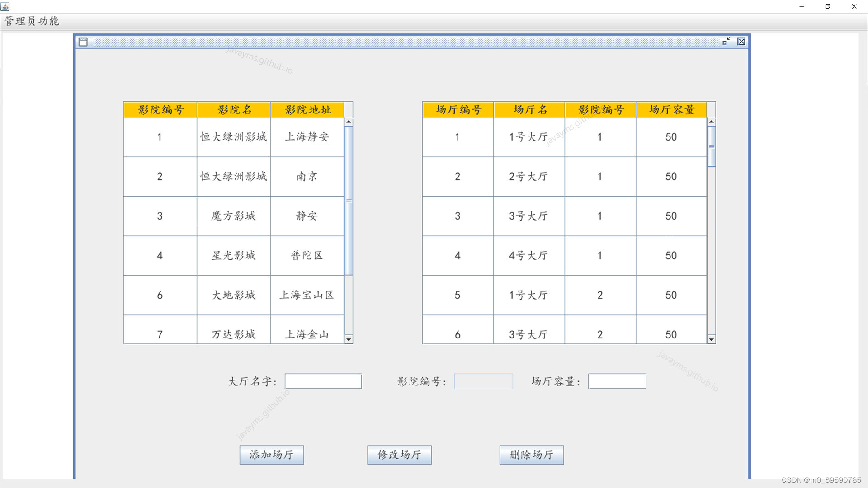The image size is (868, 488).
Task: Click cinema table scroll up arrow
Action: (349, 122)
